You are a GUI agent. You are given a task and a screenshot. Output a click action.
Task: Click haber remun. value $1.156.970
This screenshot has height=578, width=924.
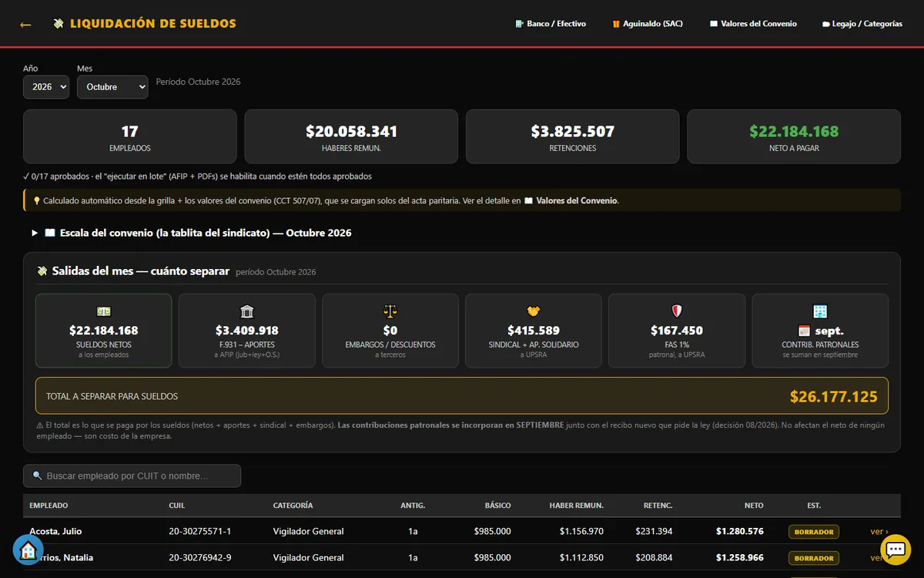click(581, 532)
